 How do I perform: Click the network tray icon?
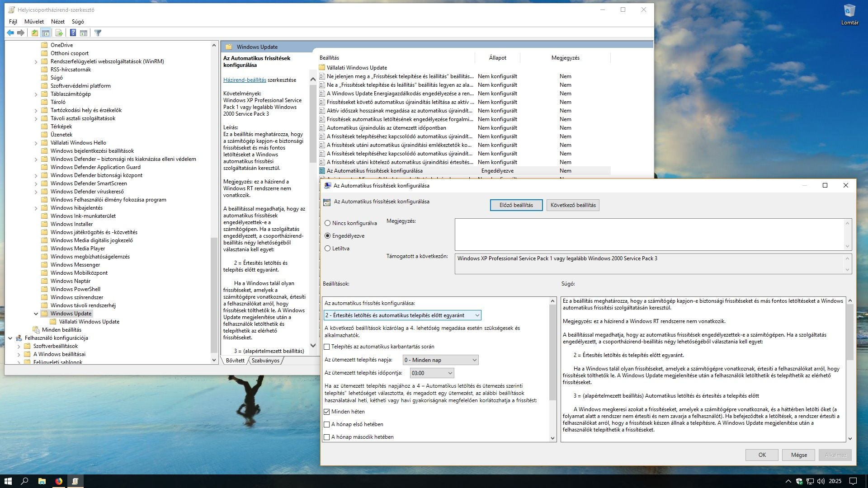point(810,481)
